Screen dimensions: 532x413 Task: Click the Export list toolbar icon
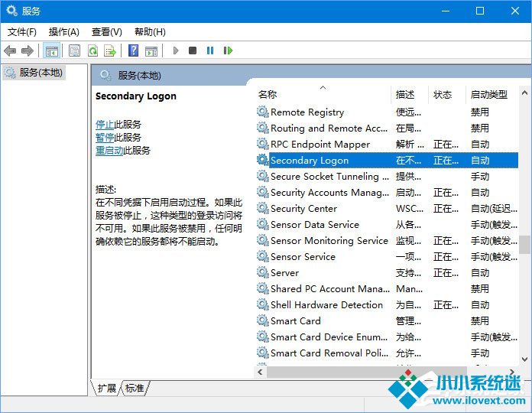coord(110,51)
